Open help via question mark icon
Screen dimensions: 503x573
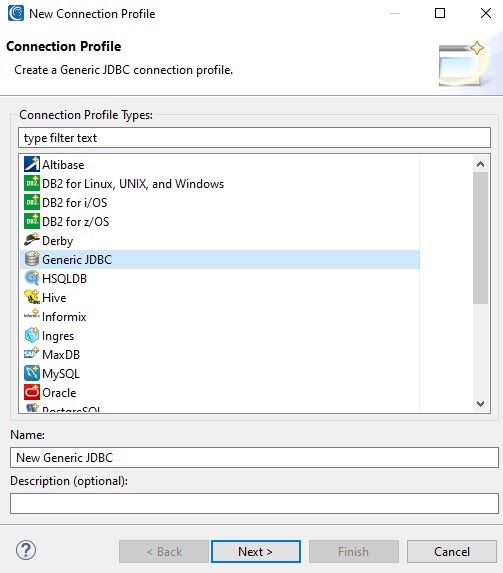pyautogui.click(x=26, y=550)
